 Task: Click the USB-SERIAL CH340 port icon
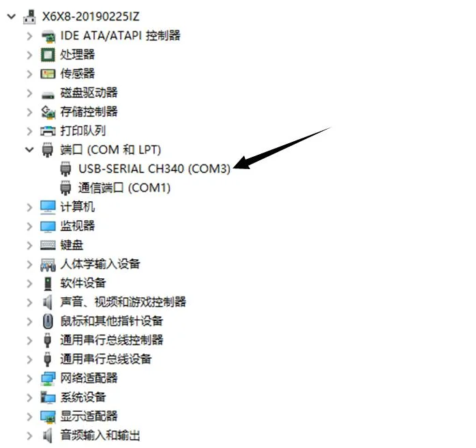(65, 168)
